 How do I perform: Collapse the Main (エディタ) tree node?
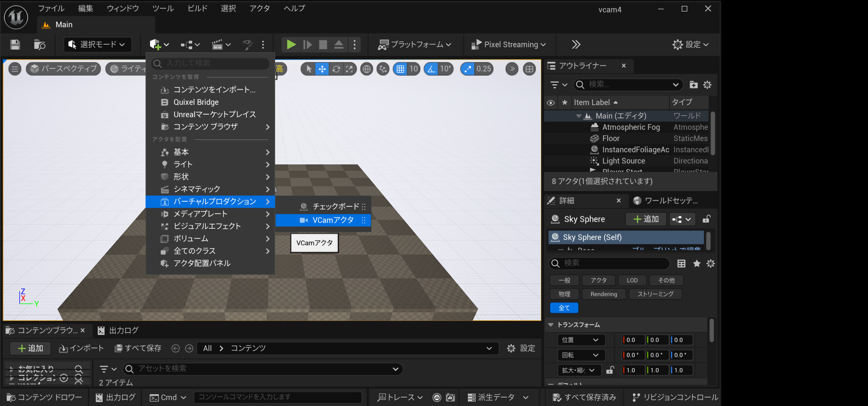pyautogui.click(x=578, y=116)
